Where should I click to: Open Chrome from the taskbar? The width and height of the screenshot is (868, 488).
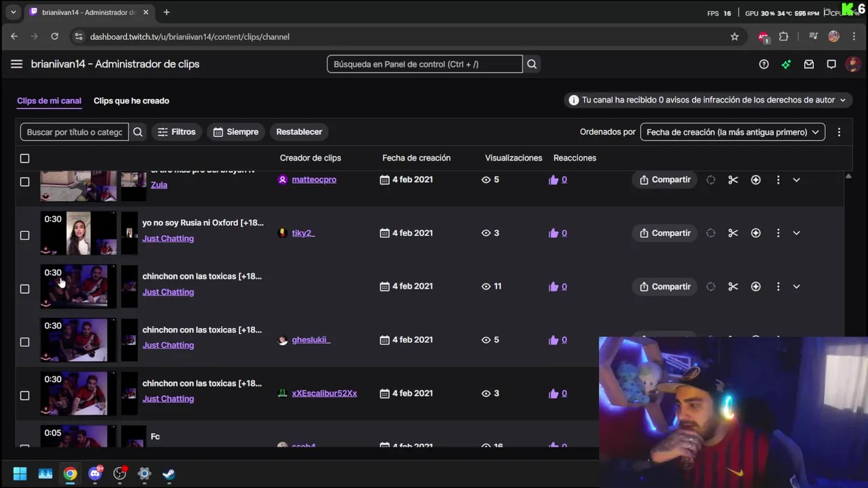coord(70,474)
